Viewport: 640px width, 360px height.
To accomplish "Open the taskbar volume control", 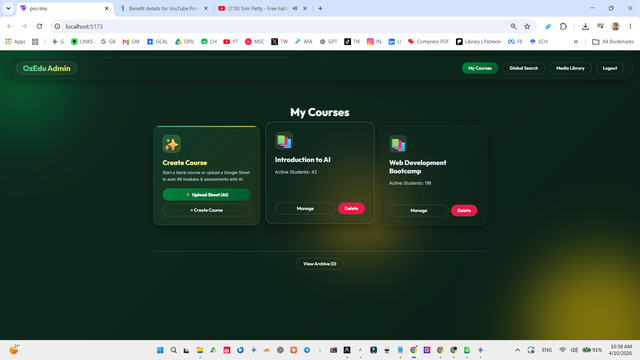I will click(574, 350).
